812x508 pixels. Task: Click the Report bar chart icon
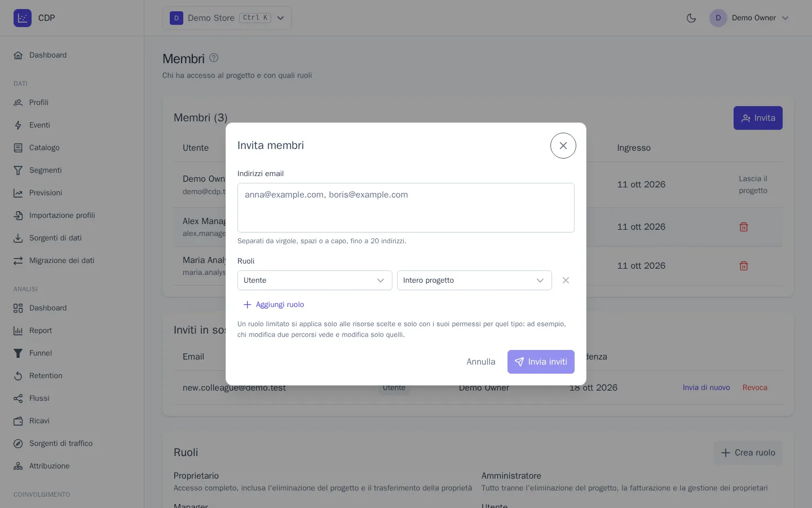18,331
